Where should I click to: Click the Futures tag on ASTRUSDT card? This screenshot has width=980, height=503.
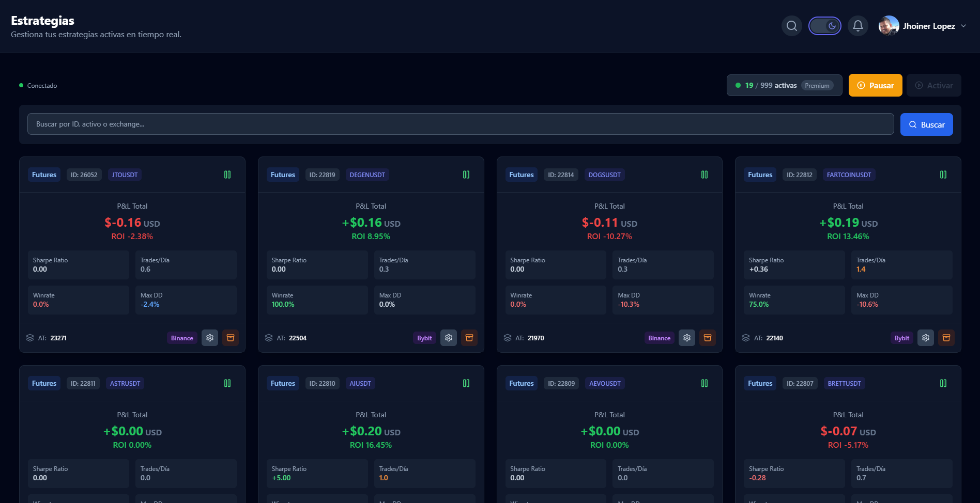coord(44,384)
